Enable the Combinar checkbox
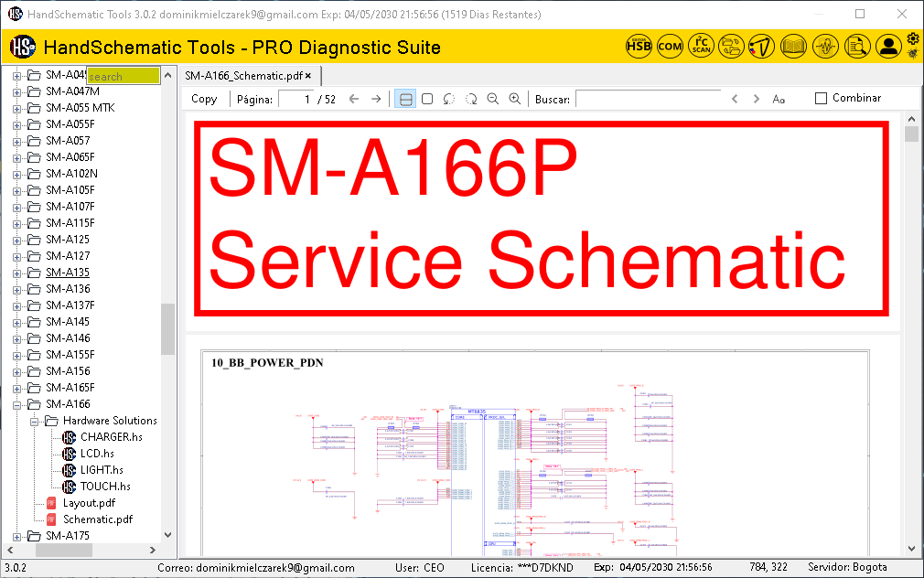This screenshot has height=578, width=924. 821,99
